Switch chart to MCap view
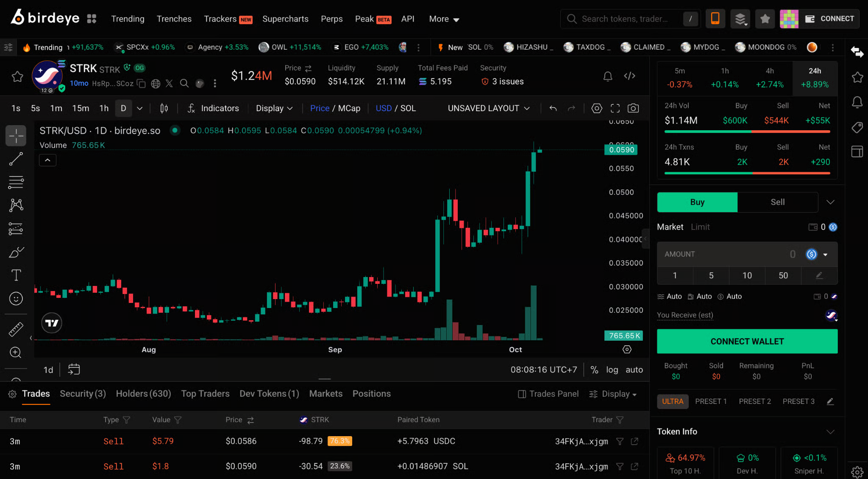868x479 pixels. 349,108
